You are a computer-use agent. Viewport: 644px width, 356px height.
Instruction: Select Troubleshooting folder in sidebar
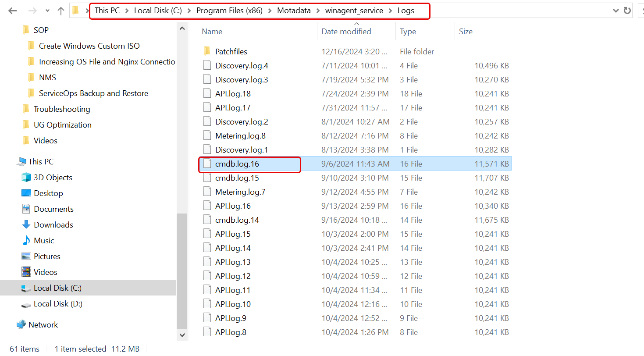click(62, 109)
